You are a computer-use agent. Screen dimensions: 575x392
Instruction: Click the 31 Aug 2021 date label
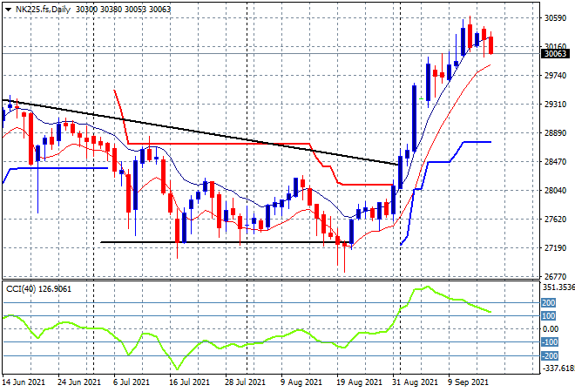tap(415, 382)
